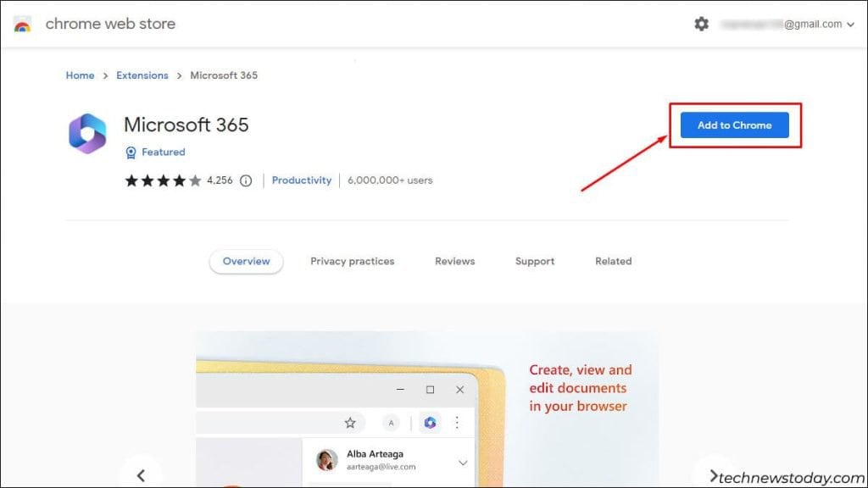Expand the Gmail account dropdown
The image size is (868, 488).
pyautogui.click(x=849, y=25)
